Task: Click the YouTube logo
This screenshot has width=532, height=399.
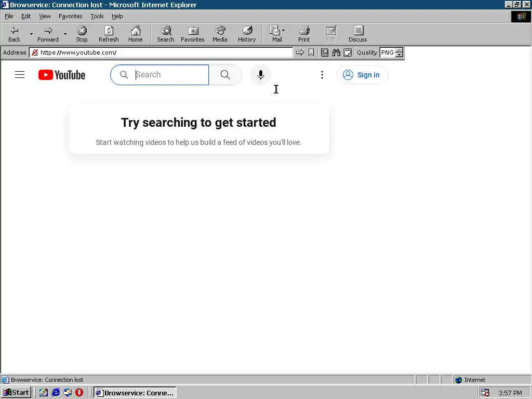Action: [x=62, y=75]
